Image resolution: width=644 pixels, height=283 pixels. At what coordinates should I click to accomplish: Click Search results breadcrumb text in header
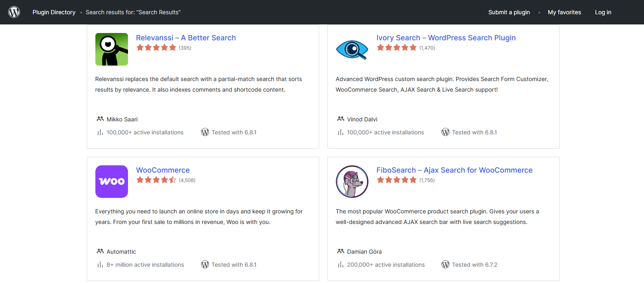tap(133, 12)
